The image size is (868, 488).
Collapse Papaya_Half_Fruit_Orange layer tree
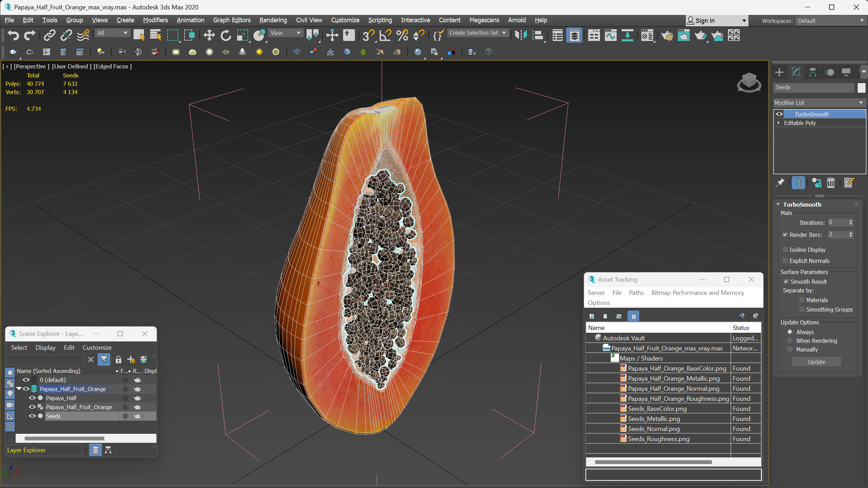(x=19, y=389)
